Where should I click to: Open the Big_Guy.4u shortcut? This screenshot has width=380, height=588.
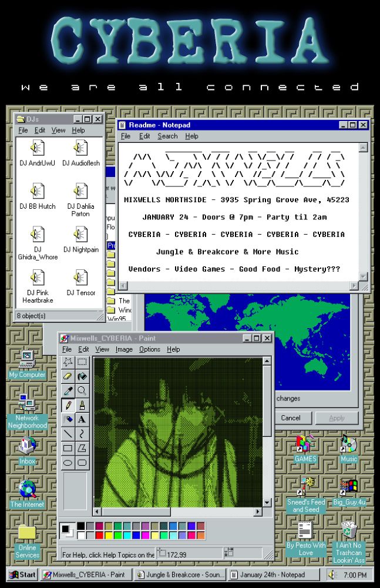(349, 492)
